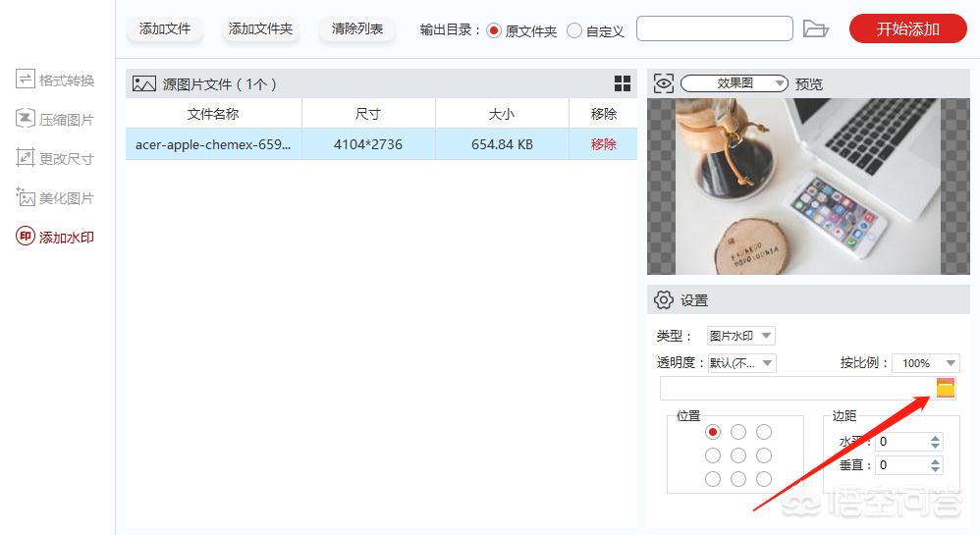Select top-center watermark position
Viewport: 980px width, 535px height.
(x=738, y=432)
